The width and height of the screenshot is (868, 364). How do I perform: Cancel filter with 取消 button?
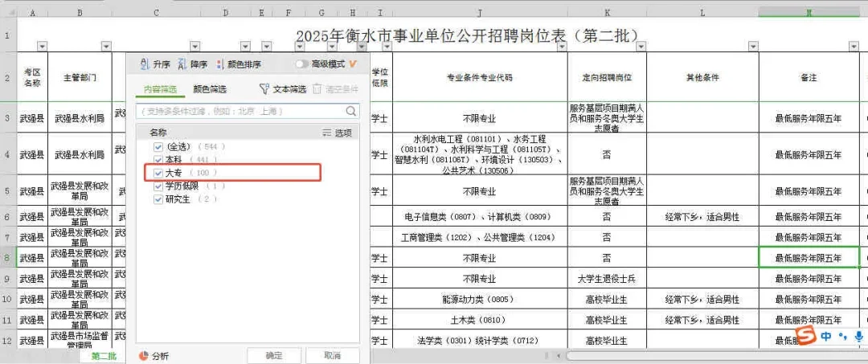(333, 355)
